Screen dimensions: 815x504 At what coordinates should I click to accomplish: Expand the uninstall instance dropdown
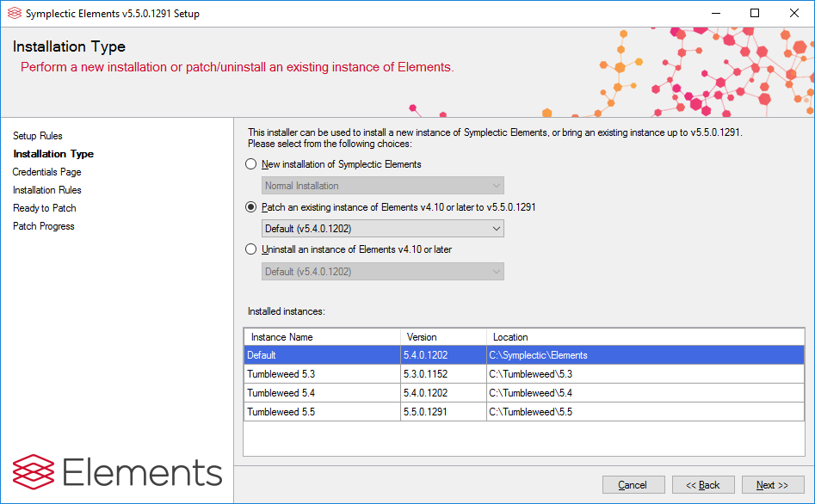(383, 272)
